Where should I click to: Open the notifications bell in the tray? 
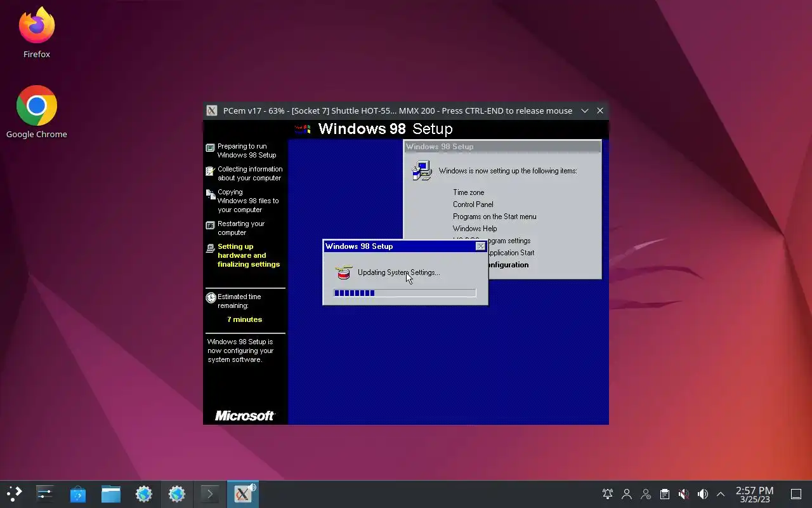608,494
